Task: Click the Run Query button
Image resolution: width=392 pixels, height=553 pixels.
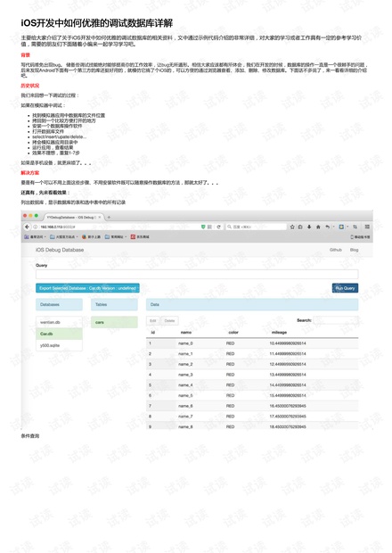Action: (x=345, y=288)
